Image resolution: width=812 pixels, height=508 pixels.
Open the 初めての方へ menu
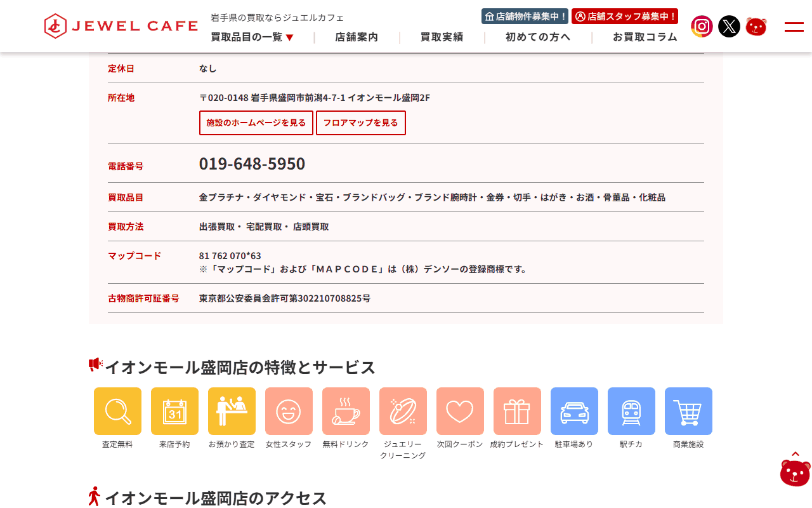pos(538,37)
